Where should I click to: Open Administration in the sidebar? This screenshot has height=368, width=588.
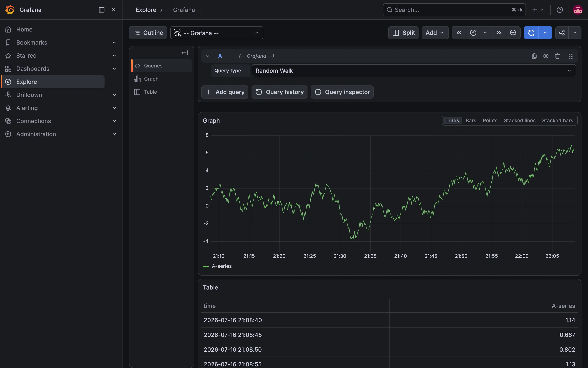[36, 134]
